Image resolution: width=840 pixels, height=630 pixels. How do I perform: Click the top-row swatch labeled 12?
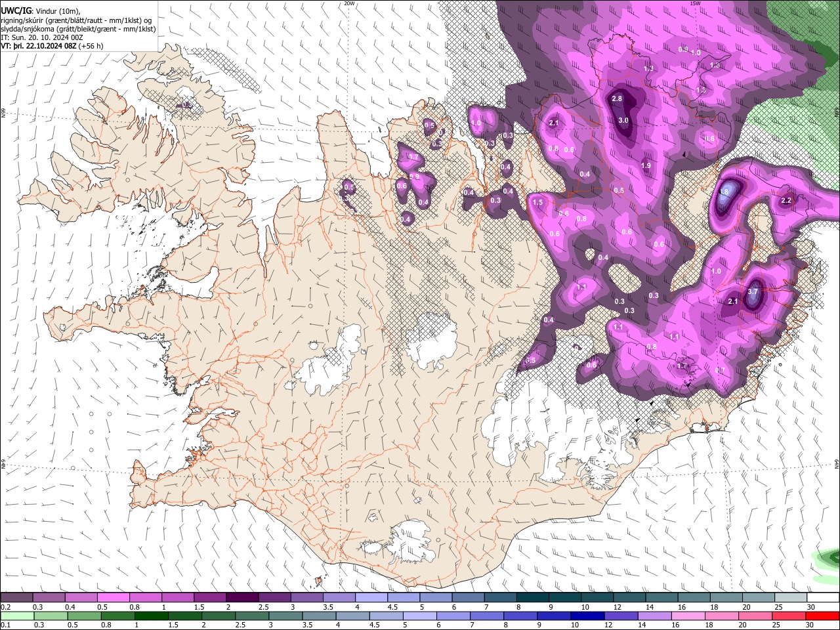coord(630,598)
